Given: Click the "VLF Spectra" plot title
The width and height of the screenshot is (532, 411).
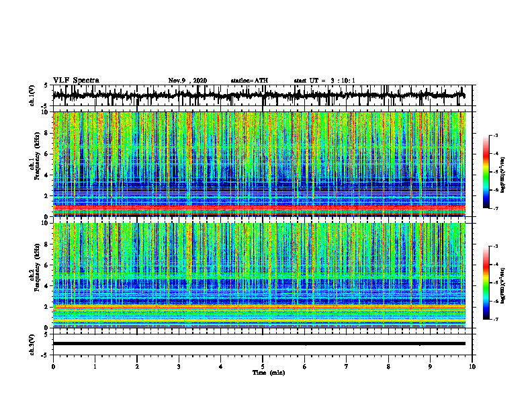Looking at the screenshot, I should [76, 81].
